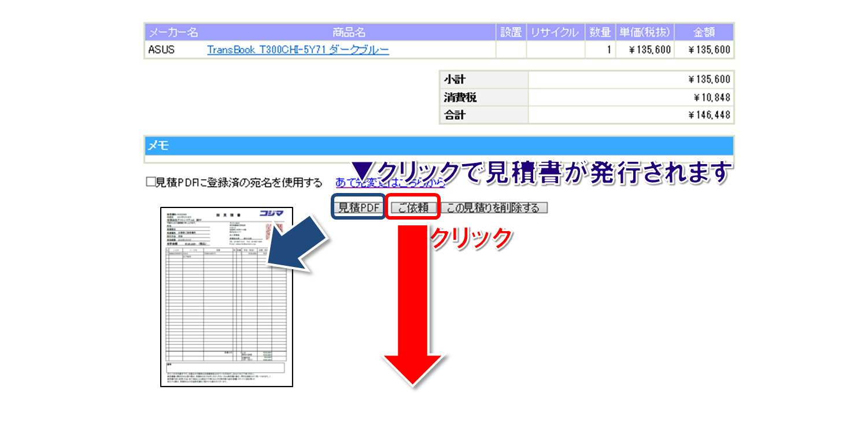Open TransBook T300CHI-5Y71 ダークブルー product link
This screenshot has height=423, width=868.
coord(298,50)
